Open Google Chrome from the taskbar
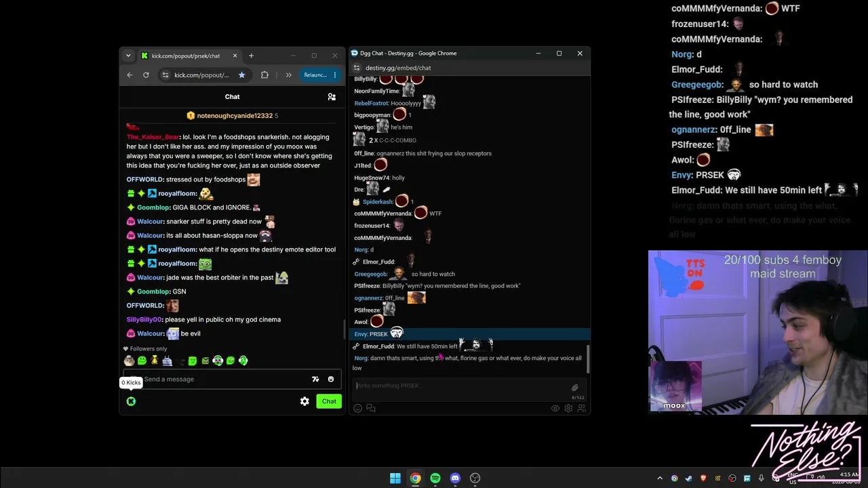The height and width of the screenshot is (488, 868). click(415, 479)
